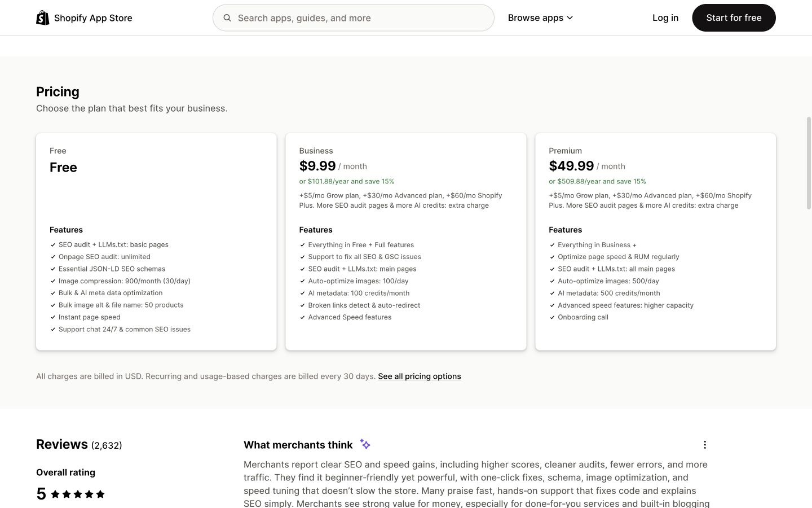Open the three-dot menu for merchant summary
812x508 pixels.
[x=705, y=445]
